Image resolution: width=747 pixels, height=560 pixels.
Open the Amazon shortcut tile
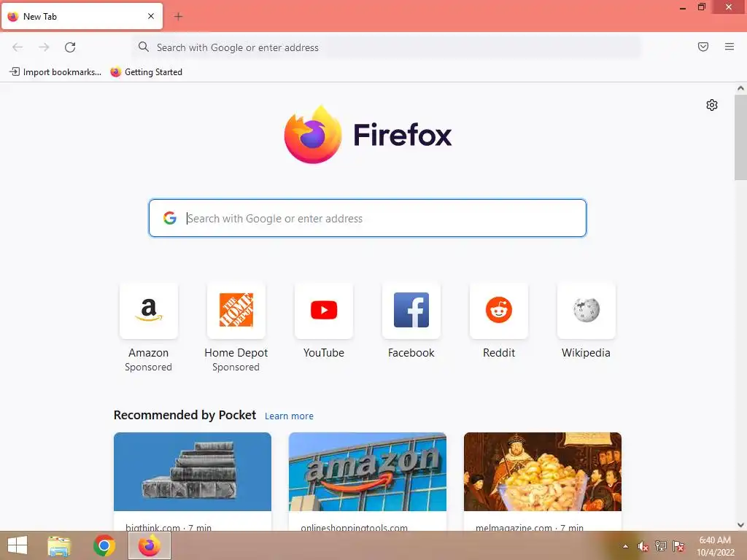[x=149, y=310]
